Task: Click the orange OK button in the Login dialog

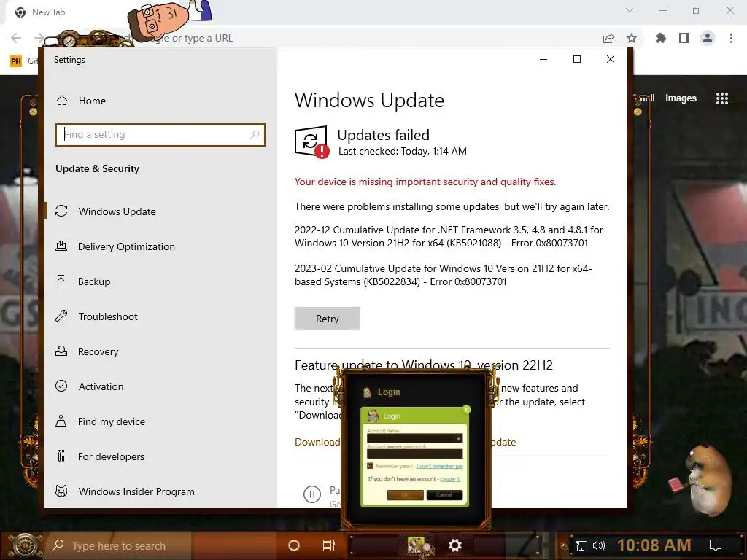Action: (406, 495)
